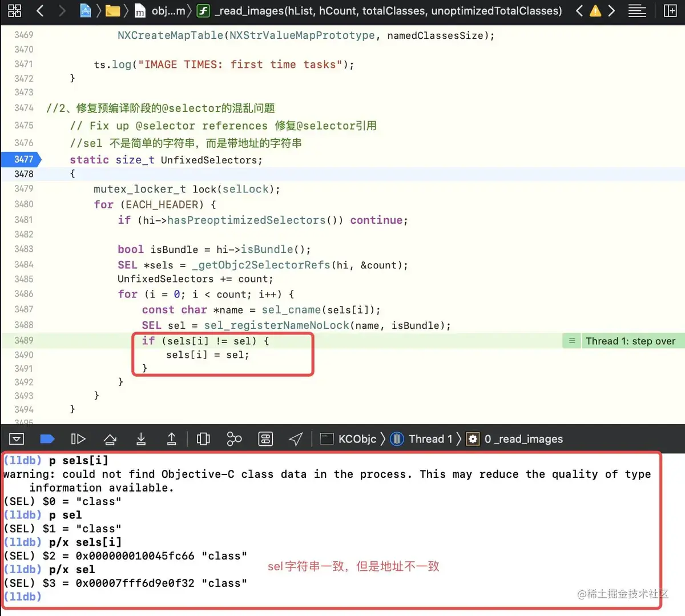Open the related items grid menu
This screenshot has height=616, width=685.
[15, 10]
